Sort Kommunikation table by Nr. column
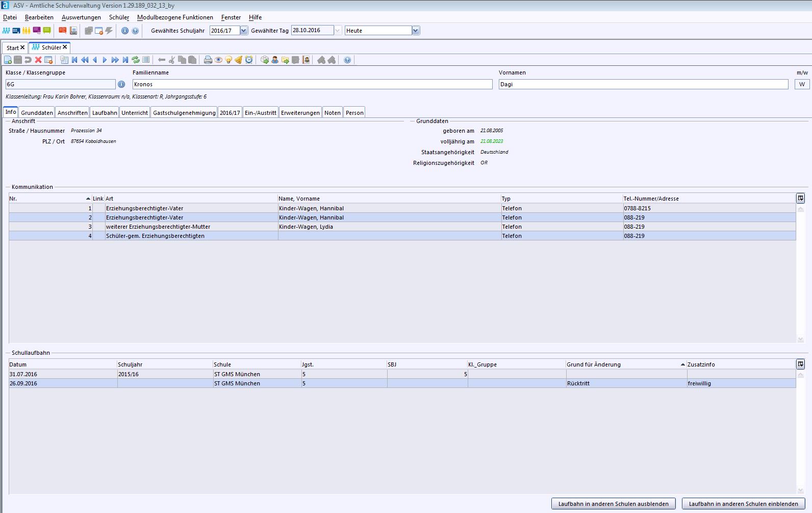The image size is (812, 513). point(50,199)
